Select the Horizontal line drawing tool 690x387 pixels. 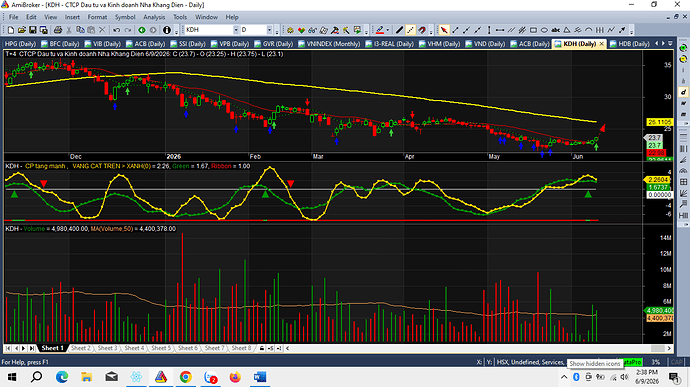(500, 30)
